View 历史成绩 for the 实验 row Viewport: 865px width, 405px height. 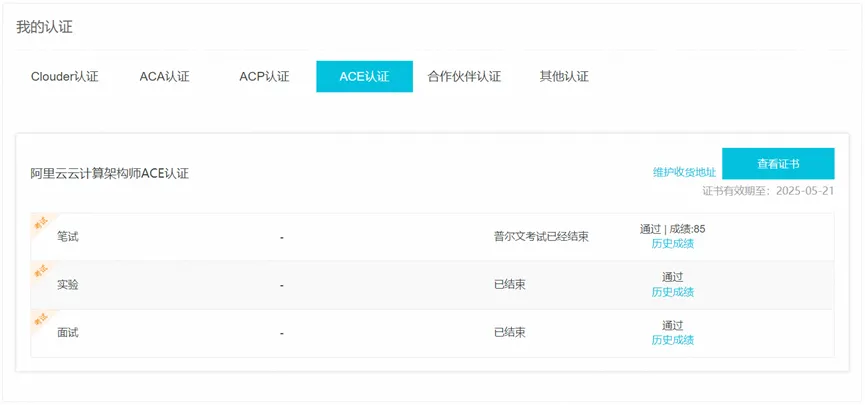(672, 292)
